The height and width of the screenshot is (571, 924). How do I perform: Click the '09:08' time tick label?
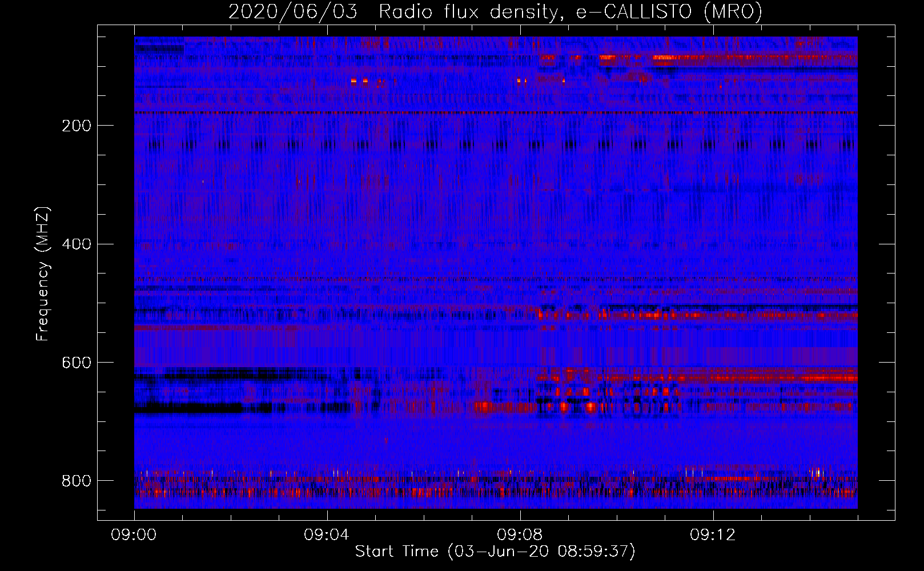(520, 535)
